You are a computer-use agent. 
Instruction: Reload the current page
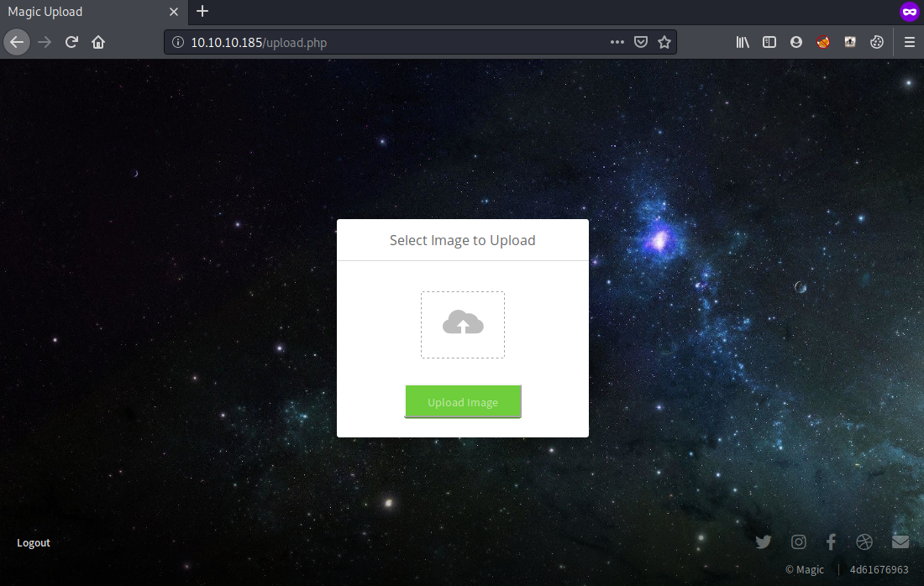coord(72,42)
